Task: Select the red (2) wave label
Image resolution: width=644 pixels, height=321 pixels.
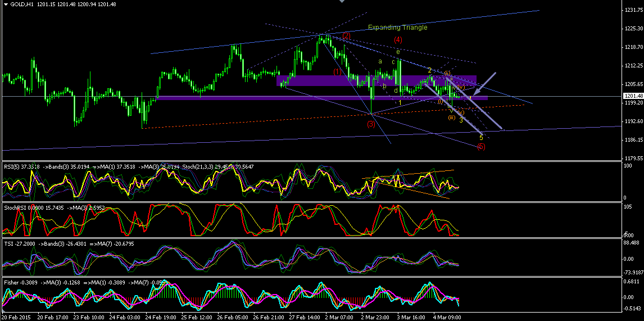Action: [x=347, y=36]
